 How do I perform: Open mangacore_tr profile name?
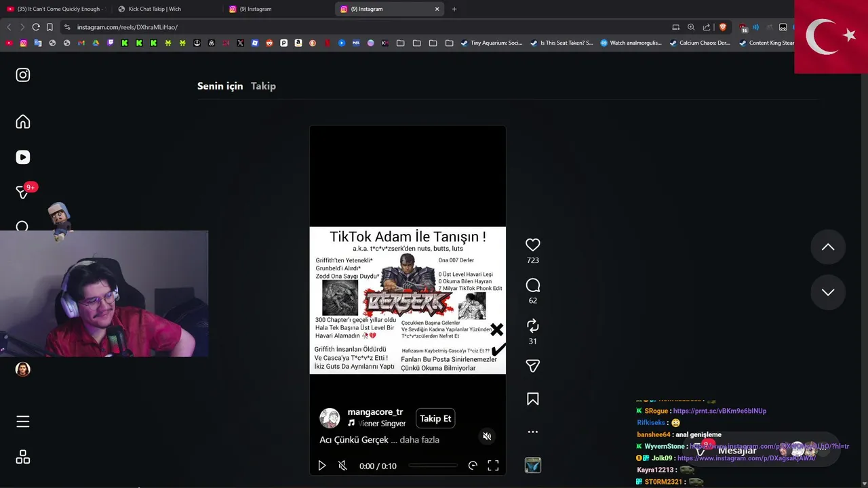(x=375, y=412)
